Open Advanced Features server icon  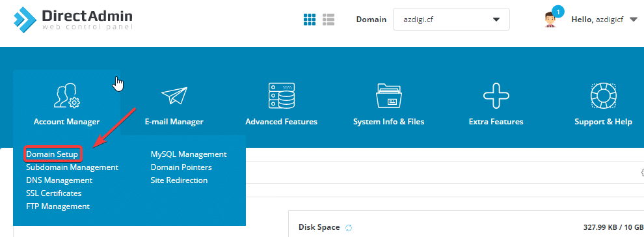[281, 96]
